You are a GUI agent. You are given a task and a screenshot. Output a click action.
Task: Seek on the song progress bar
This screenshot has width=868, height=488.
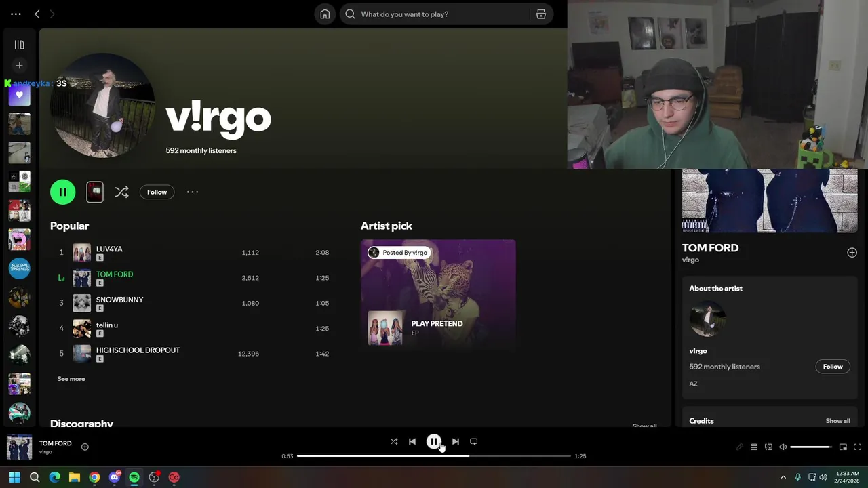pyautogui.click(x=434, y=456)
